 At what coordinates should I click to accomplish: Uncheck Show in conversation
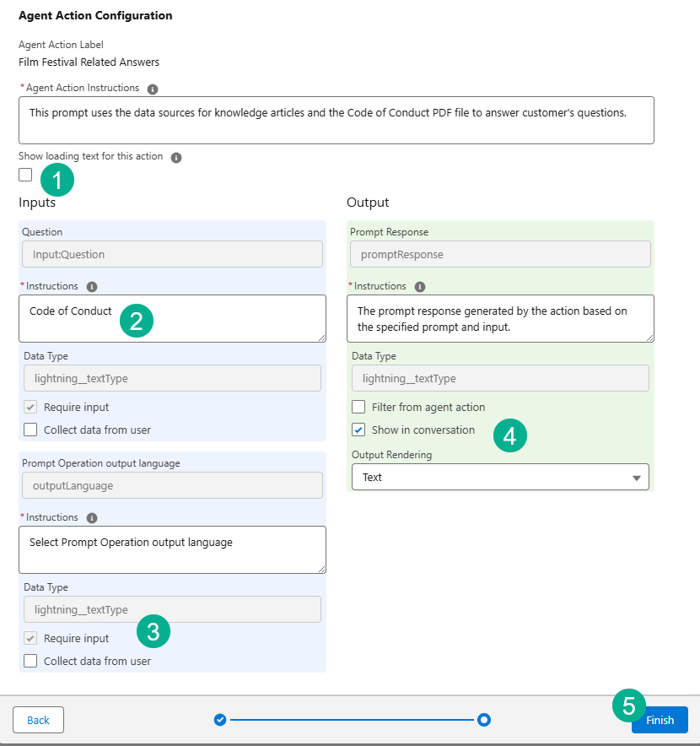[x=359, y=430]
